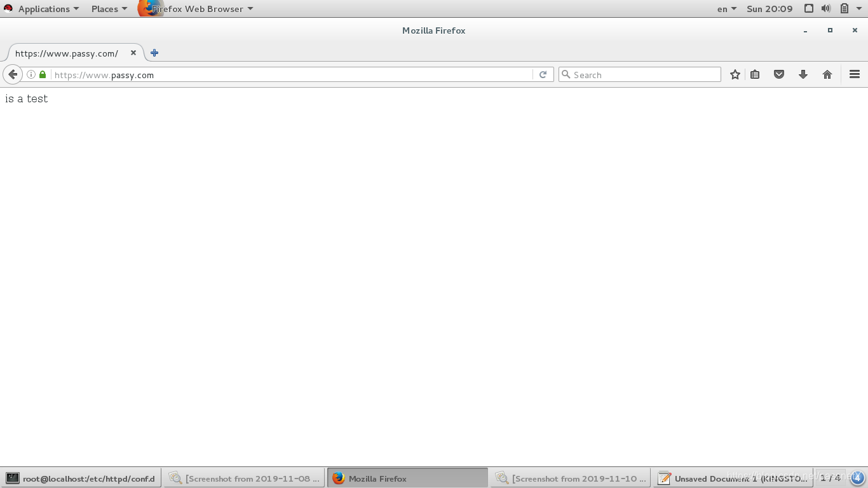Open Screenshot from 2019-11-08 taskbar window
Screen dimensions: 868x488
[x=244, y=478]
